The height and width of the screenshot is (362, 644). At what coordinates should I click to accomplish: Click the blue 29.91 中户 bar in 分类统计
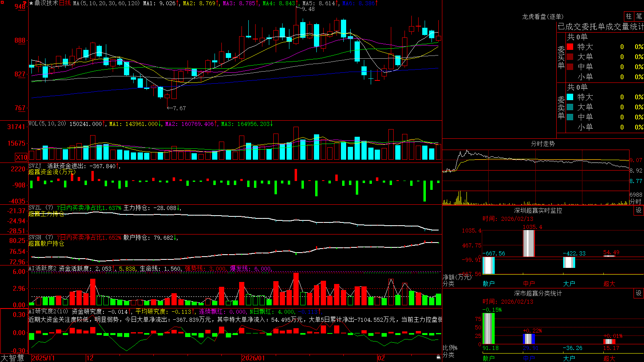coord(529,339)
